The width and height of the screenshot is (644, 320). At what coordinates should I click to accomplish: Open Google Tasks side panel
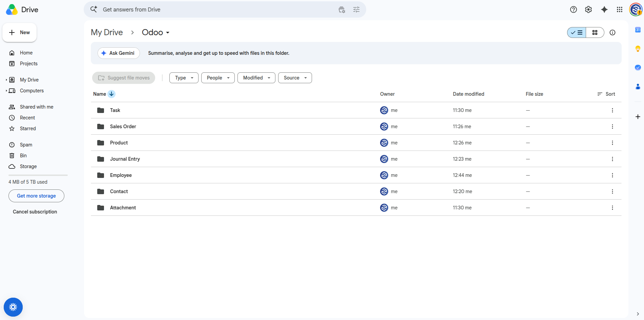point(638,67)
